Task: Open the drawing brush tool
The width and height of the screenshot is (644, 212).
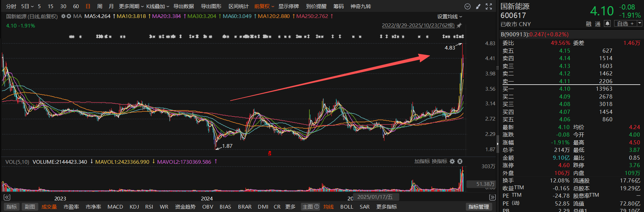Action: point(478,6)
